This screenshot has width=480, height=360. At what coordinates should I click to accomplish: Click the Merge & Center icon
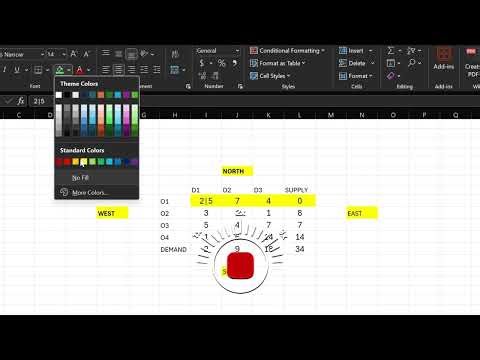174,70
